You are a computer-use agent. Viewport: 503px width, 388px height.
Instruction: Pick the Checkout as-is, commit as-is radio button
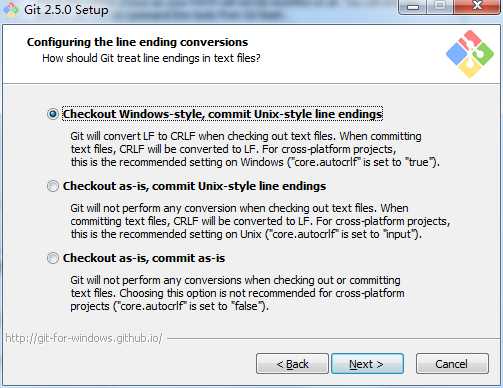click(53, 258)
